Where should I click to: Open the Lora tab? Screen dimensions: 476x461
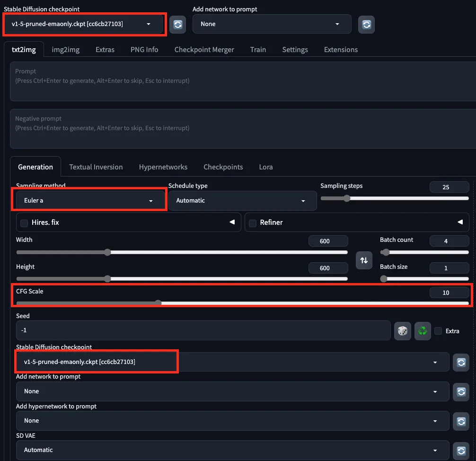coord(265,167)
